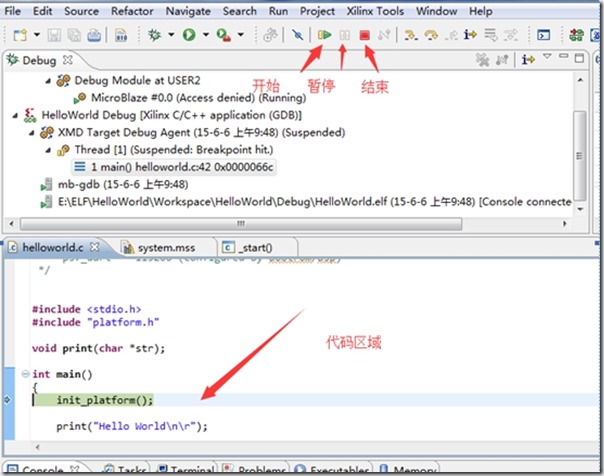Viewport: 604px width, 476px height.
Task: Click the green Resume debug button
Action: coord(325,35)
